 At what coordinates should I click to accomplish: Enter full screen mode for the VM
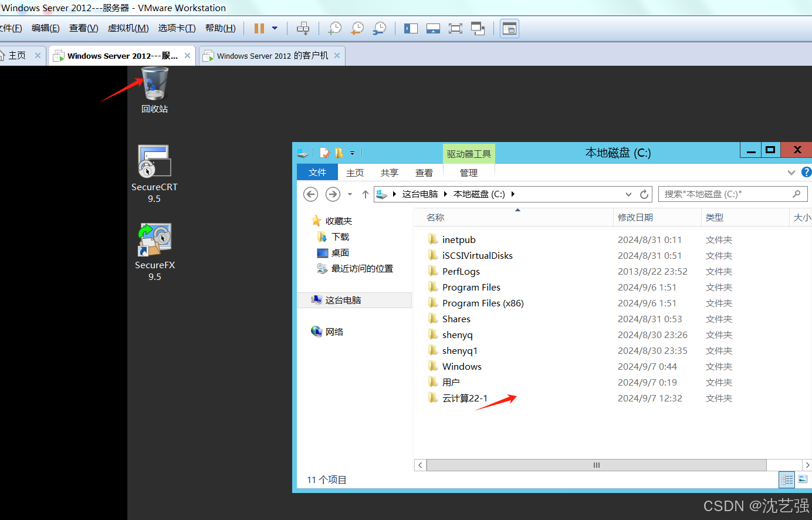tap(455, 28)
